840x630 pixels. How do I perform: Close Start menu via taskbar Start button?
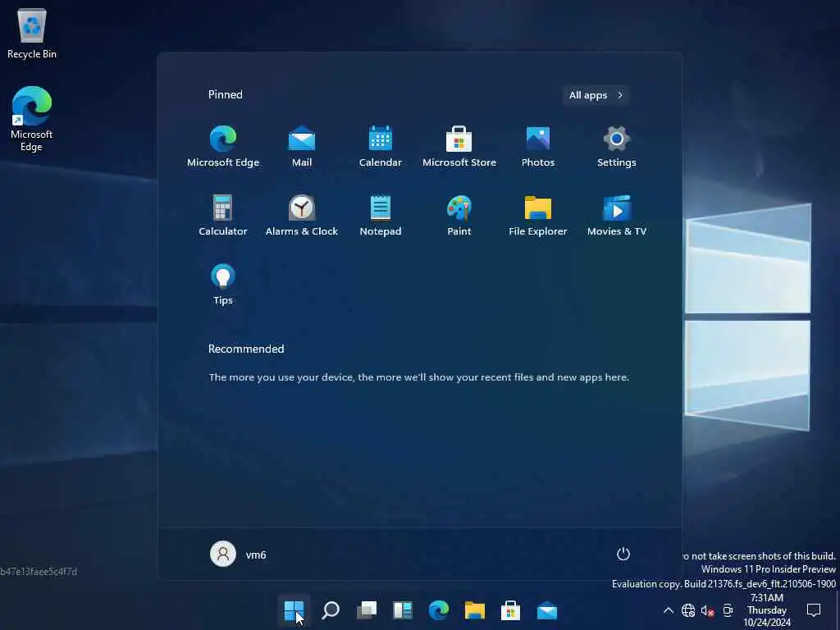point(294,610)
